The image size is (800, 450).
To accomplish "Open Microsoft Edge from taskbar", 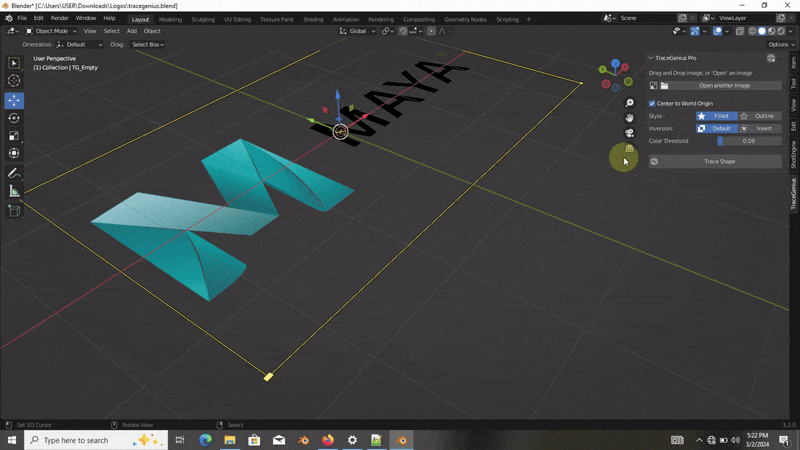I will click(x=205, y=440).
